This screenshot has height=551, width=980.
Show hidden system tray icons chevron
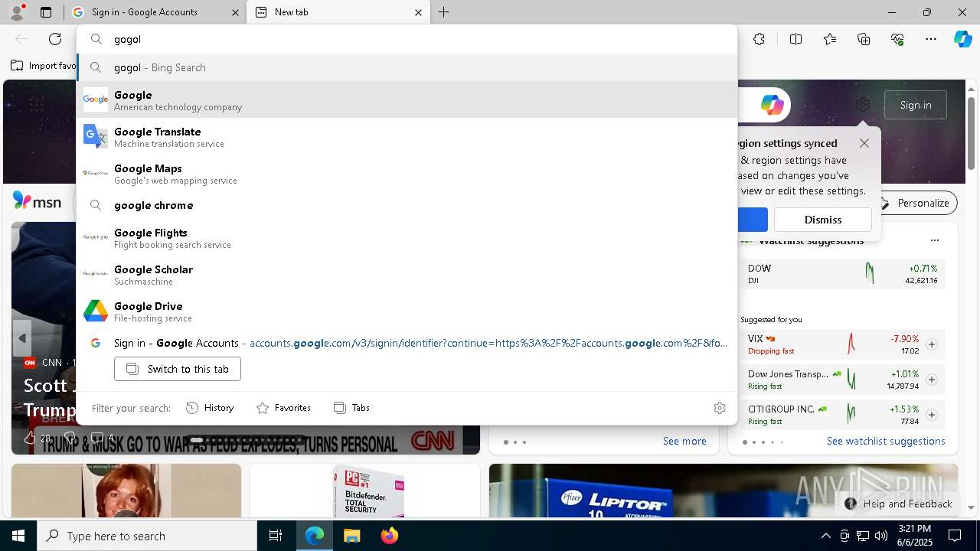tap(825, 536)
